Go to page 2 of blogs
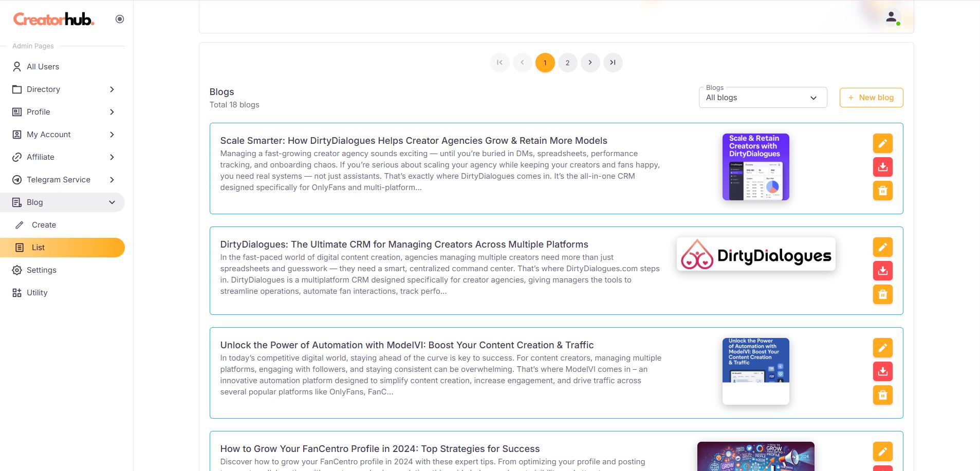Viewport: 980px width, 471px height. tap(567, 63)
